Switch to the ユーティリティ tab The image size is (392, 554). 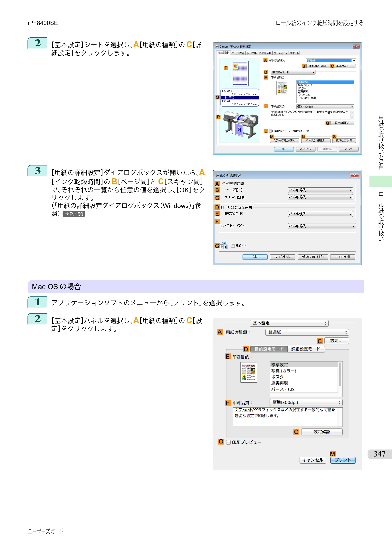[281, 53]
